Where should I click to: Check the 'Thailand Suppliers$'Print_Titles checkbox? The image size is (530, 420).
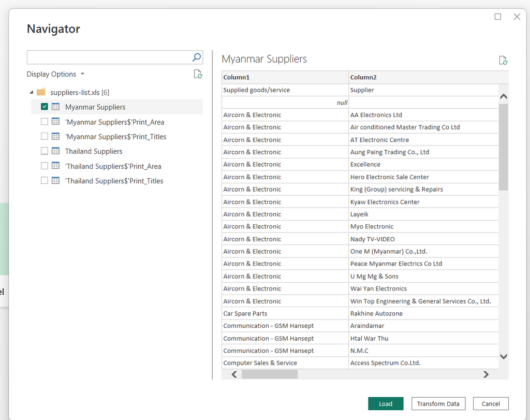click(x=45, y=181)
